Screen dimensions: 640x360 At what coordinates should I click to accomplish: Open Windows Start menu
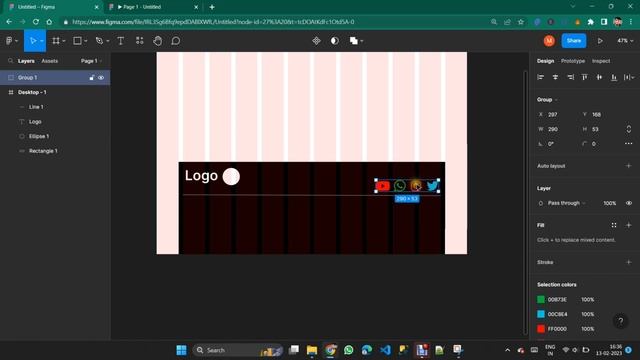[181, 350]
